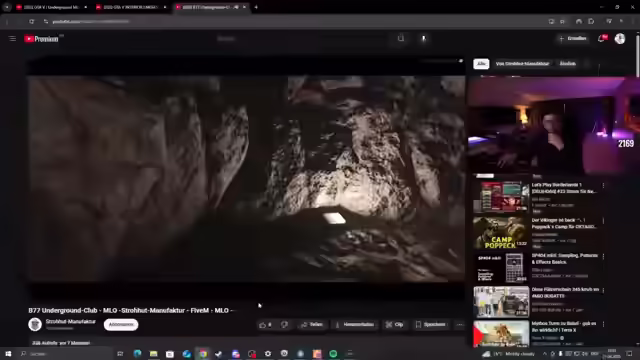Select the Alle filter chip

(481, 64)
